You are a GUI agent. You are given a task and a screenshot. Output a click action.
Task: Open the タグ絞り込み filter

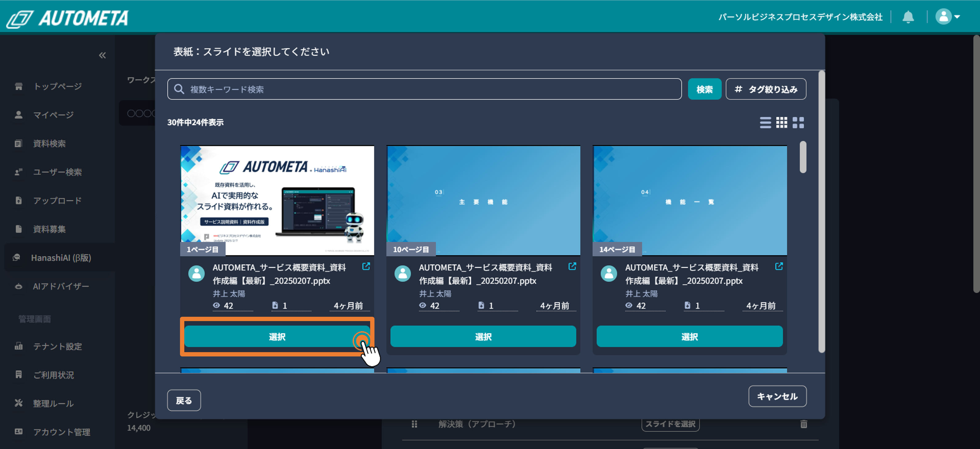pos(766,89)
